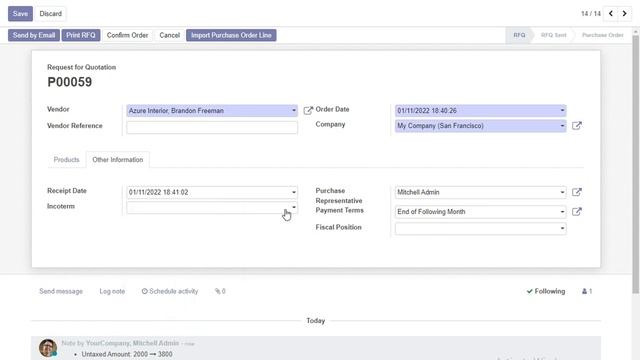Open Payment Terms external link icon
The height and width of the screenshot is (360, 640).
click(x=577, y=211)
